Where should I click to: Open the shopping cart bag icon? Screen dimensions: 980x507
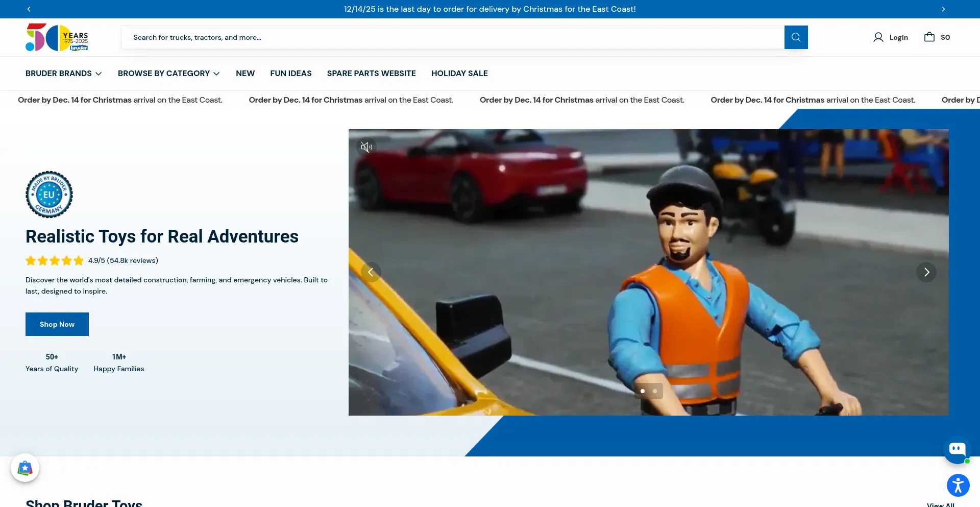pyautogui.click(x=929, y=37)
